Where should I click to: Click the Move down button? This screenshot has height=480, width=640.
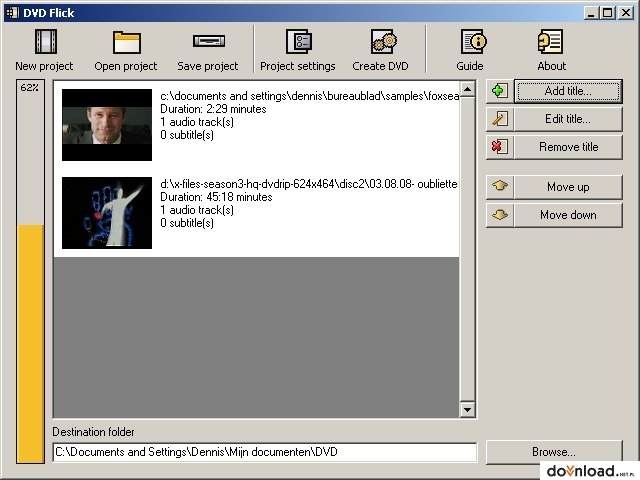point(568,215)
